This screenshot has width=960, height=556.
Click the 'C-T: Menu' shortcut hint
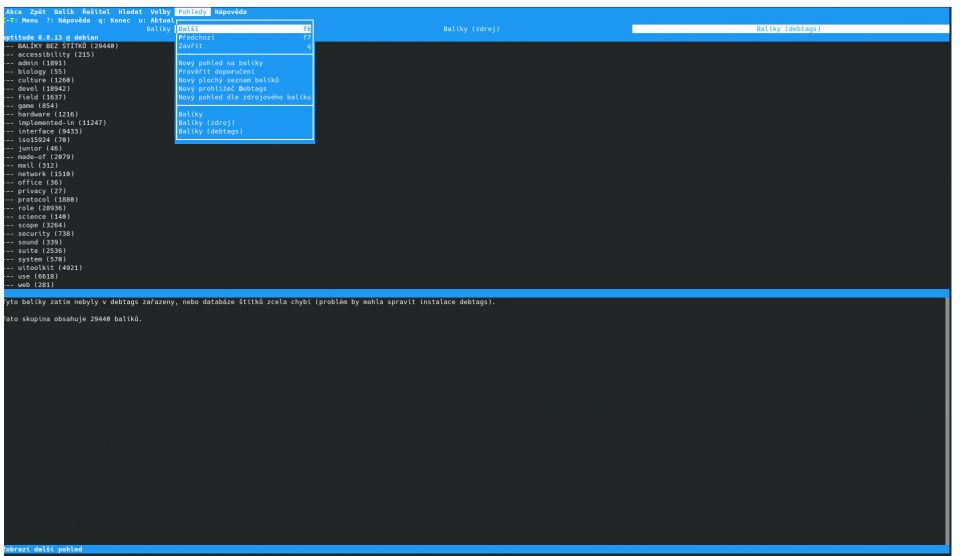(21, 20)
